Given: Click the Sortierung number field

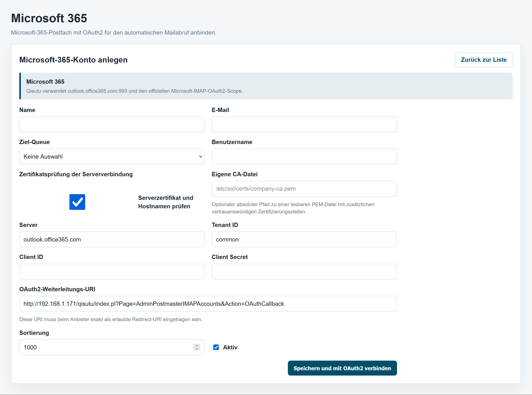Looking at the screenshot, I should coord(112,347).
